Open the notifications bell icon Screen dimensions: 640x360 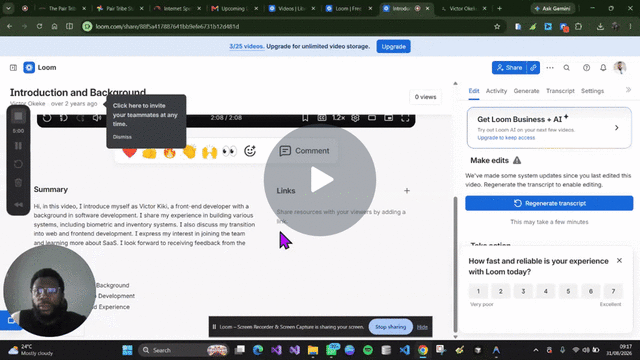(603, 68)
